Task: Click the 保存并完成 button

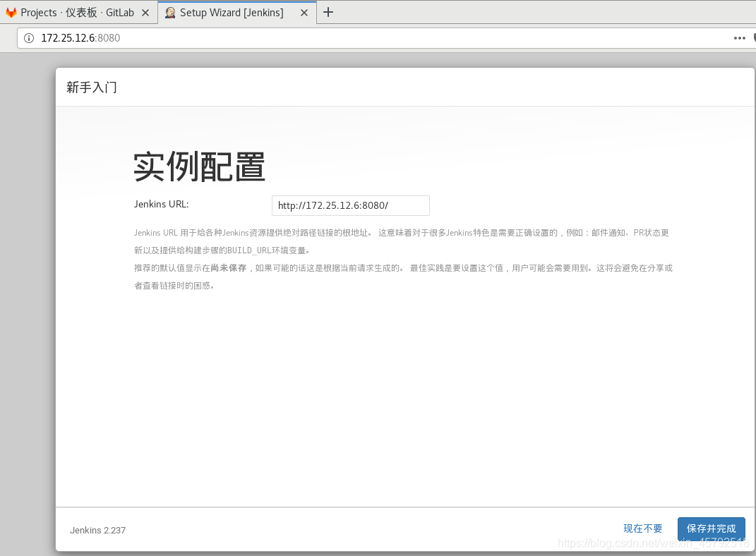Action: [711, 528]
